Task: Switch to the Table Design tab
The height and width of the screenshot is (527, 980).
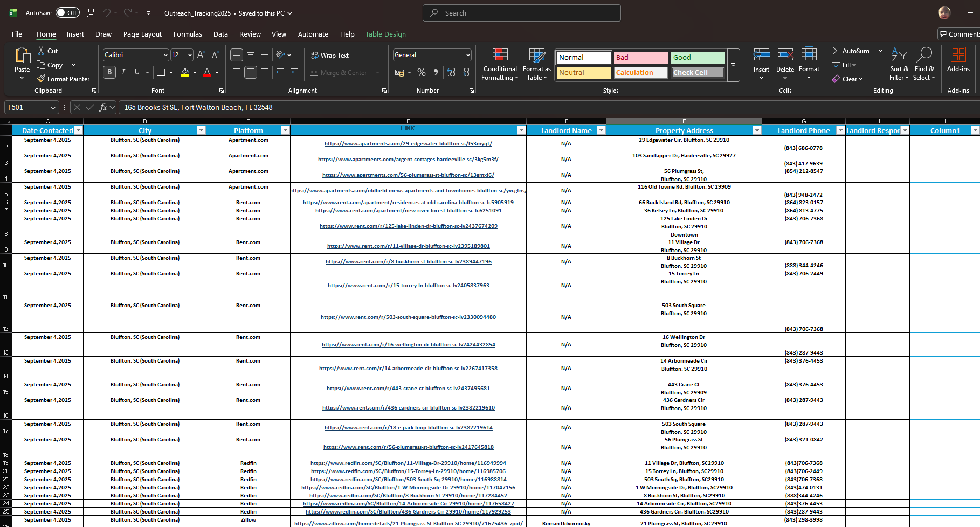Action: [385, 34]
